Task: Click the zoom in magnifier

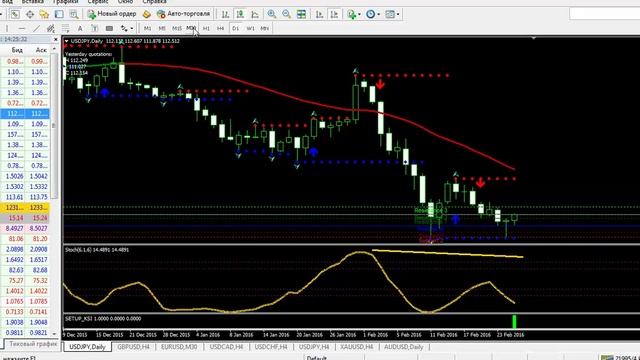Action: pyautogui.click(x=271, y=14)
